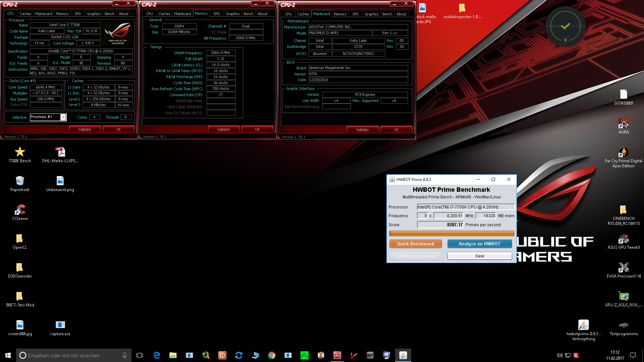Image resolution: width=644 pixels, height=362 pixels.
Task: Open File Explorer from the taskbar
Action: coord(173,355)
